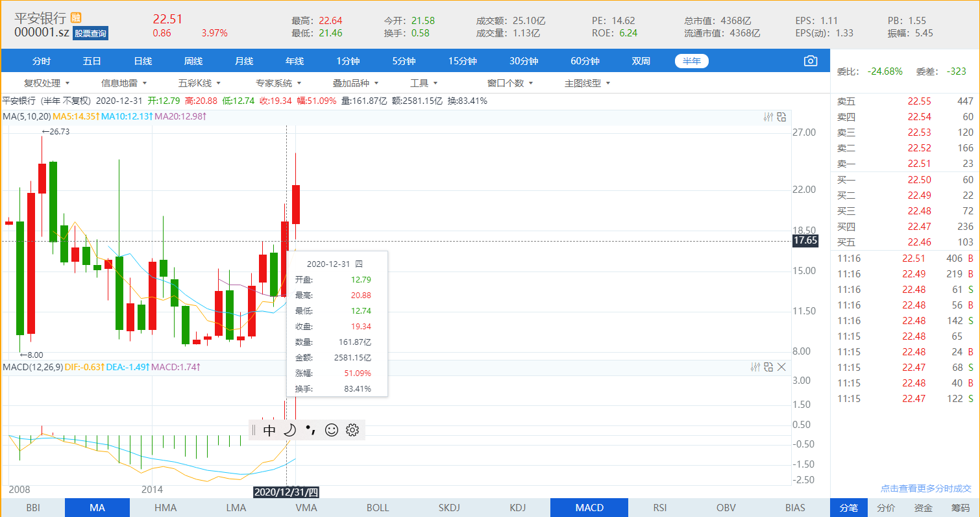The height and width of the screenshot is (517, 980).
Task: Open 分价 price tab
Action: [x=886, y=508]
